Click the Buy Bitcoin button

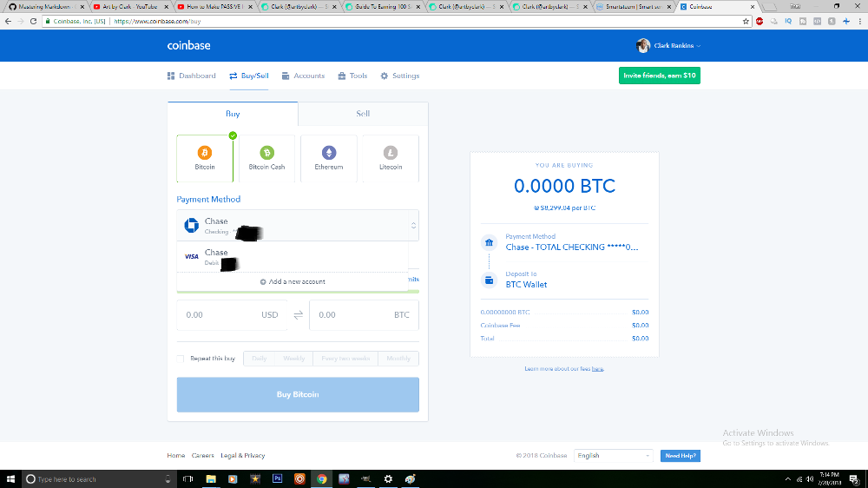tap(298, 394)
